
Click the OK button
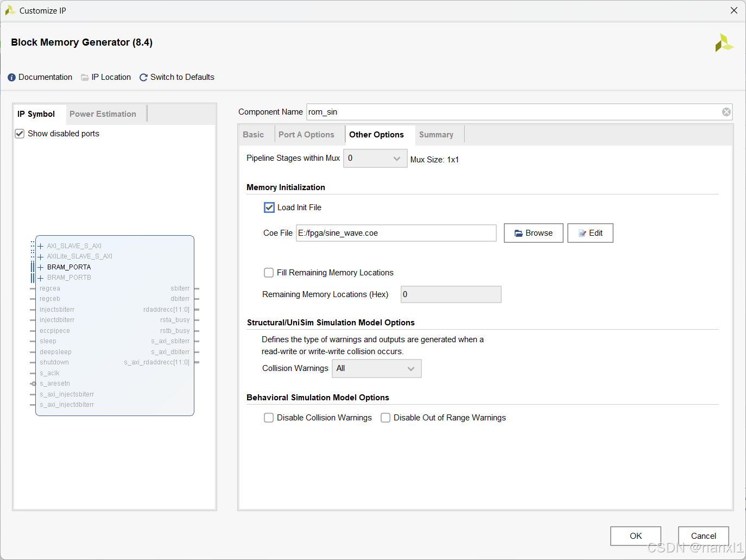point(636,536)
